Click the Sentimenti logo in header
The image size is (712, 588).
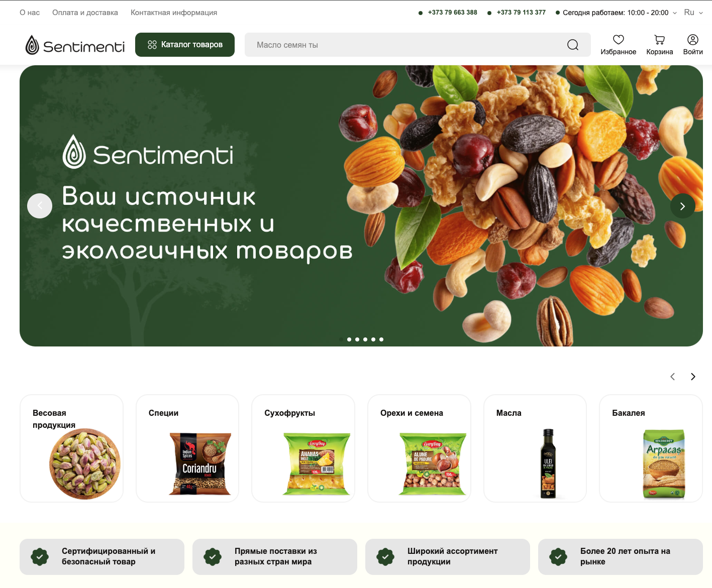(x=75, y=45)
